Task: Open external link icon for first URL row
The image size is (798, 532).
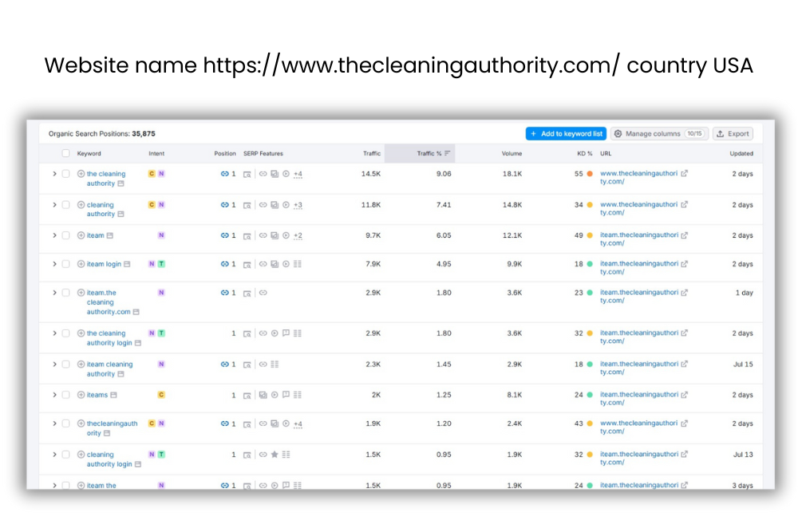Action: [684, 173]
